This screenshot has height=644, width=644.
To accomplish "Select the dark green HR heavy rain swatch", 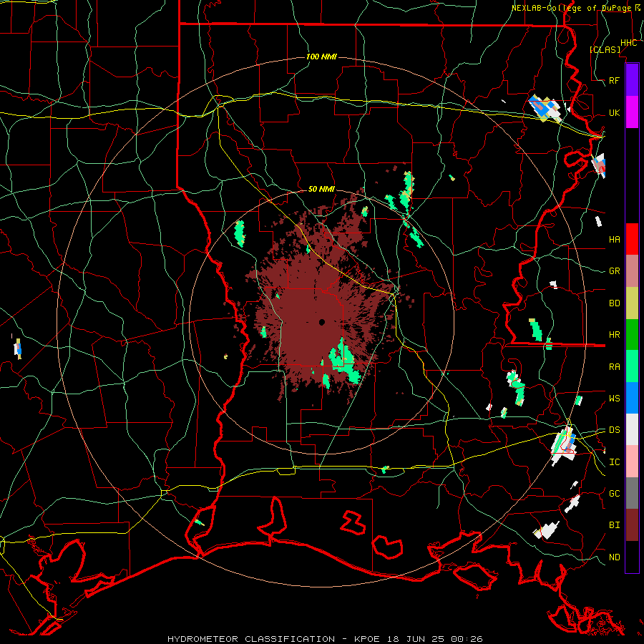I will 632,335.
